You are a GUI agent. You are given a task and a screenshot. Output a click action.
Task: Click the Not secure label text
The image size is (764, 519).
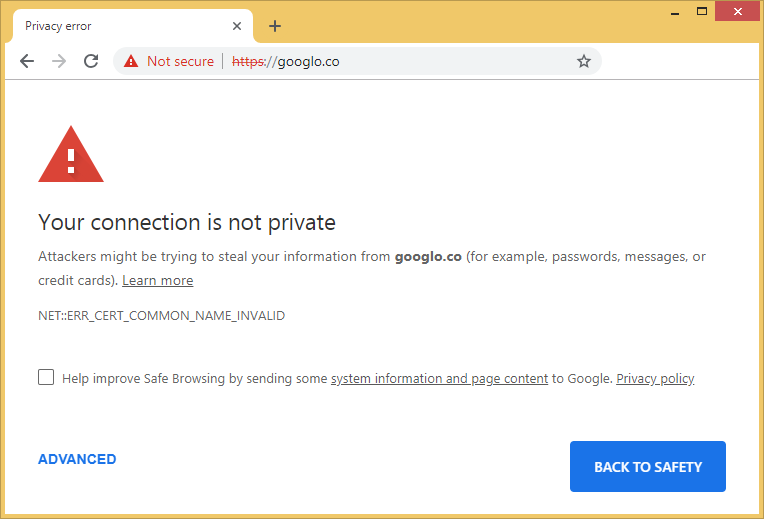coord(180,61)
